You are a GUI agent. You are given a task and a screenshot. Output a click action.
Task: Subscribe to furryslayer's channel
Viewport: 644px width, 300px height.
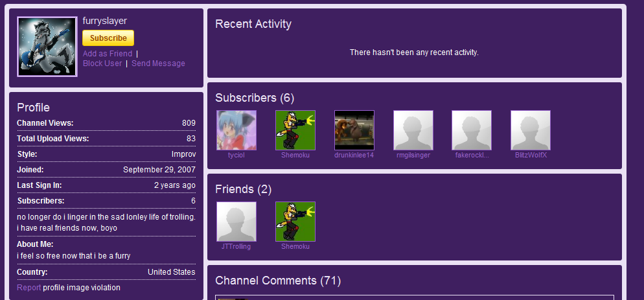click(108, 38)
